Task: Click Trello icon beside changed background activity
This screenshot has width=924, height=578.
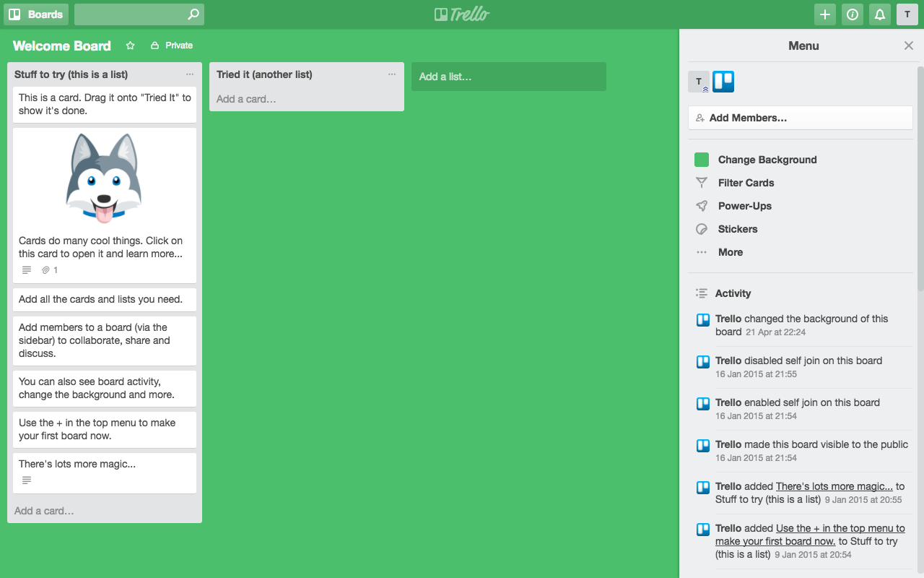Action: coord(702,320)
